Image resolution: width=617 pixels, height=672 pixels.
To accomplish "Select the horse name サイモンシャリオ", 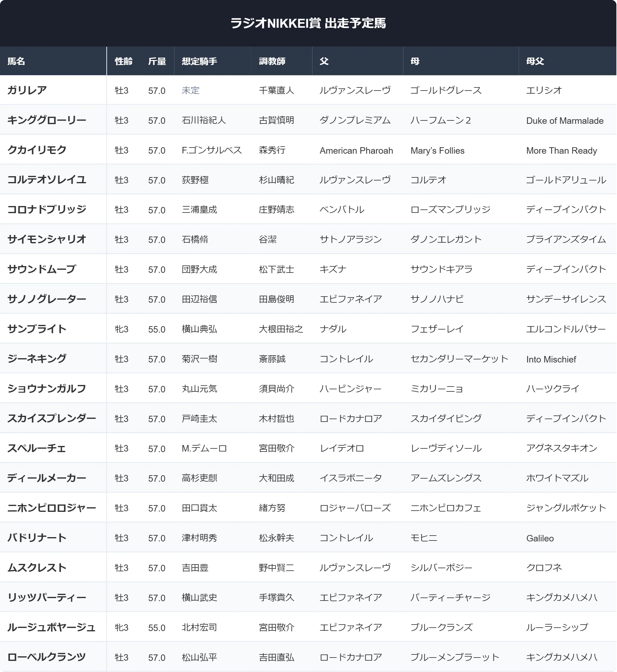I will [47, 239].
